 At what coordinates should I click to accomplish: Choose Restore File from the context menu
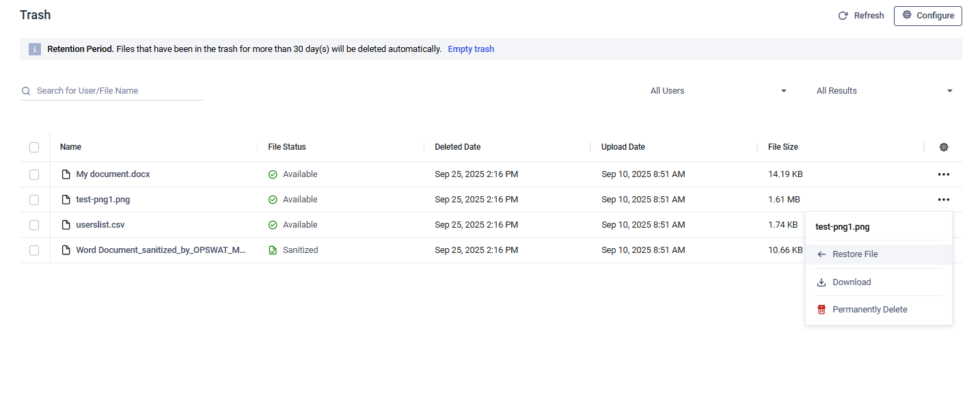(x=855, y=254)
